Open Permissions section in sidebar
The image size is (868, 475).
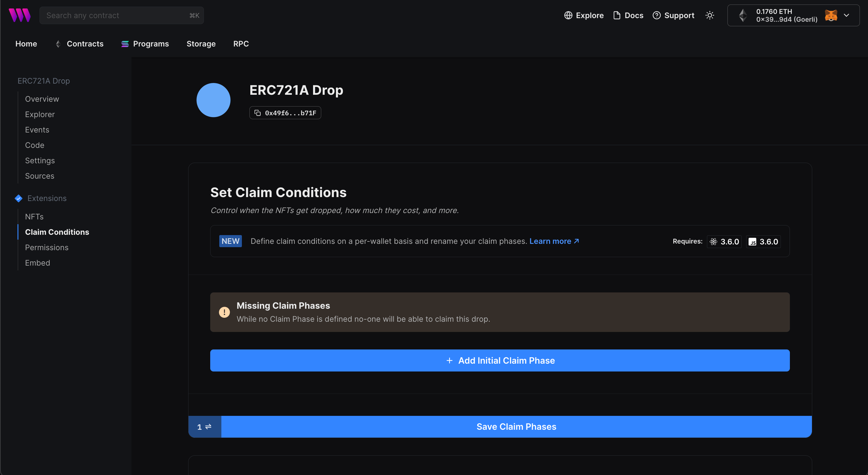pos(46,247)
